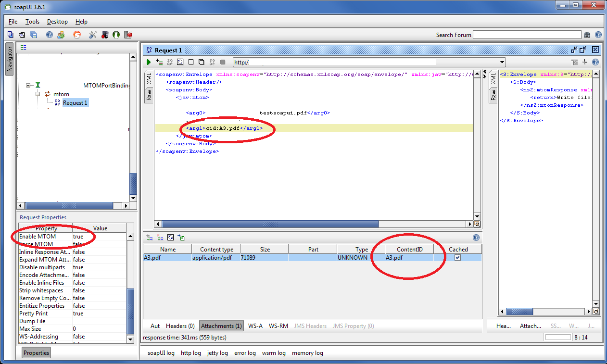Switch to the Headers (0) tab
The image size is (607, 364).
click(x=180, y=326)
